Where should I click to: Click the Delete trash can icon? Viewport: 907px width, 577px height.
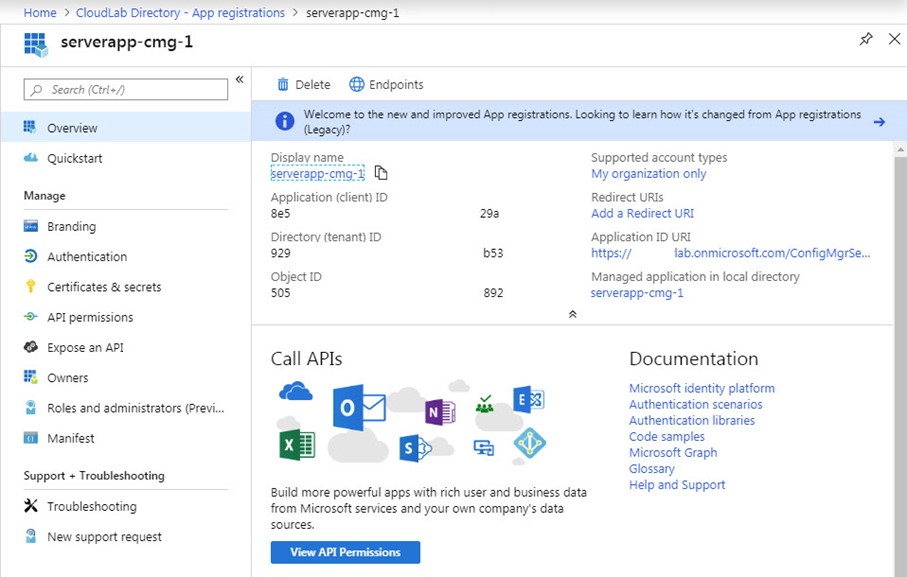(283, 85)
